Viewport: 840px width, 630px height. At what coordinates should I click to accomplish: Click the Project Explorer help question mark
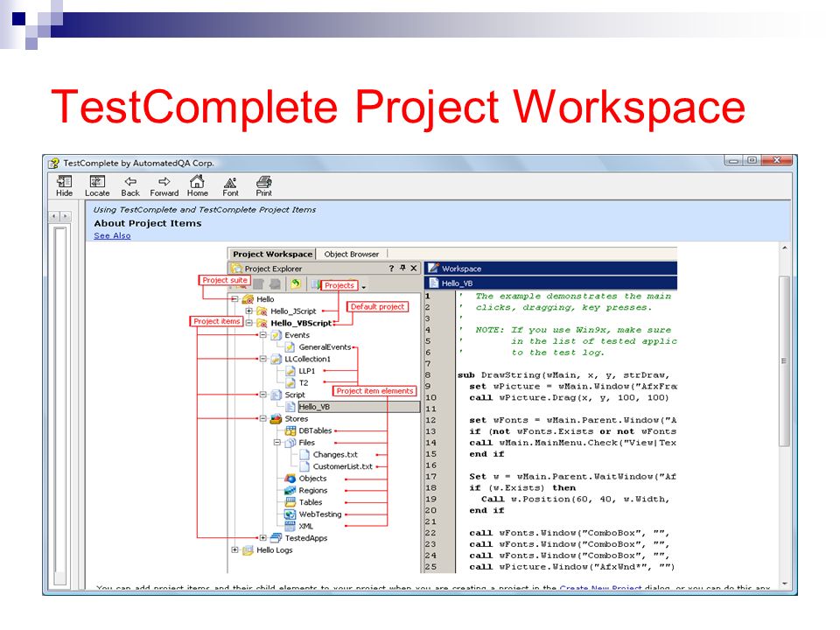tap(391, 269)
